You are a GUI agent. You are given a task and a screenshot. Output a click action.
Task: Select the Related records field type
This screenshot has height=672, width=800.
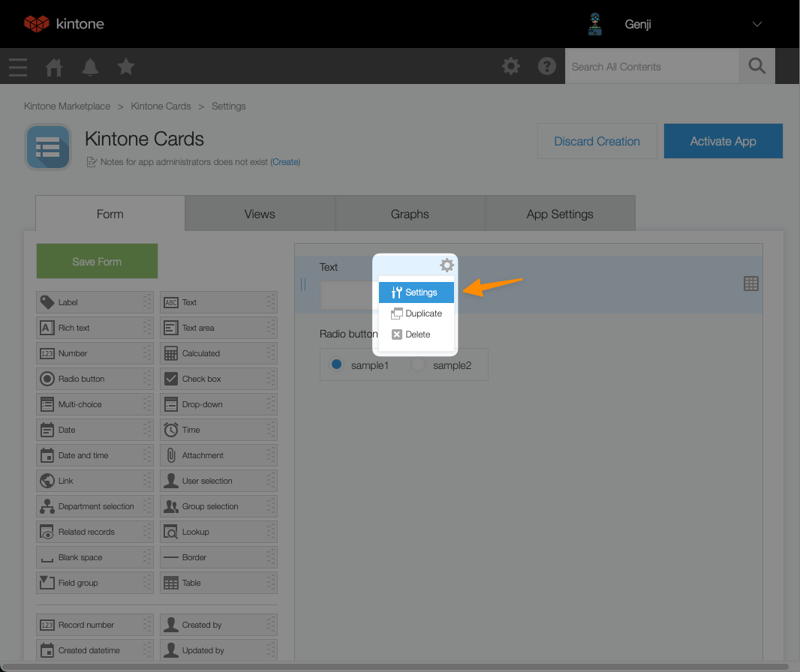(95, 532)
